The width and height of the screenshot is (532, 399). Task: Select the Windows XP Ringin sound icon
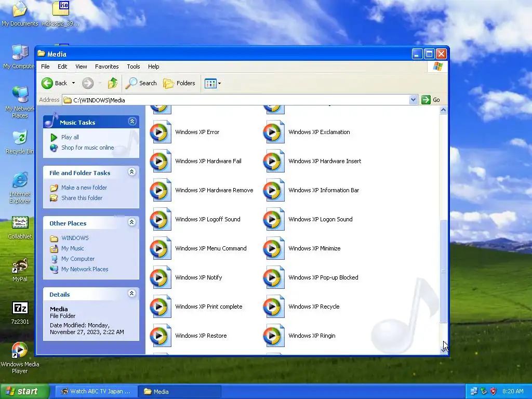pos(274,336)
